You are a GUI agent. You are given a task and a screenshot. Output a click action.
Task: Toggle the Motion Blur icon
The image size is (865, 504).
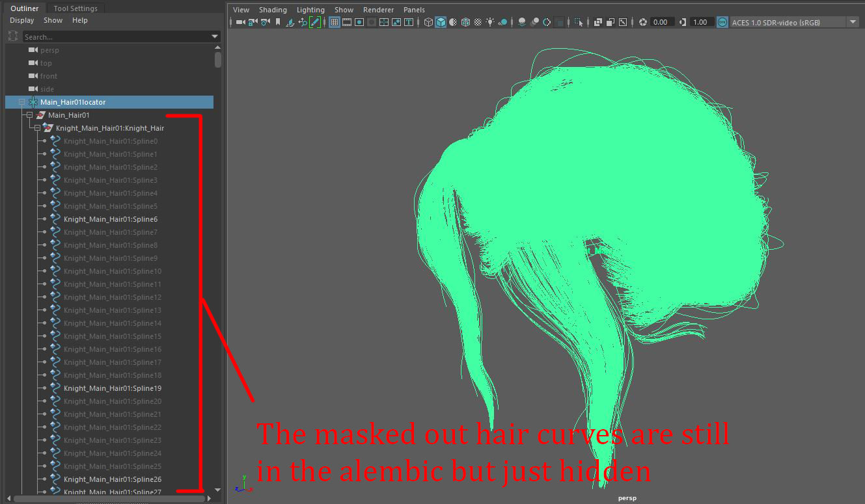click(534, 22)
